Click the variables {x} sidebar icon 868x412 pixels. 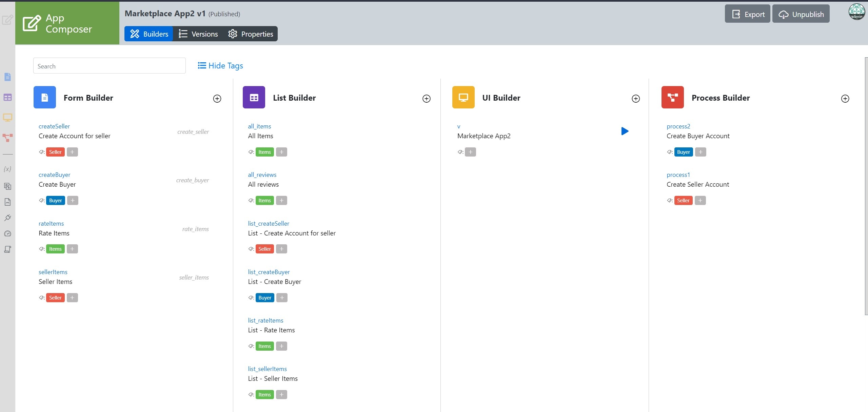point(7,169)
